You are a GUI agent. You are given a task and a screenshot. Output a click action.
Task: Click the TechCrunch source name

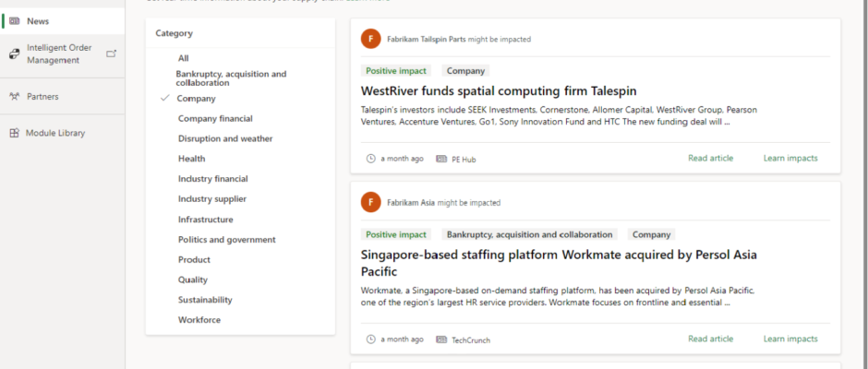point(471,340)
